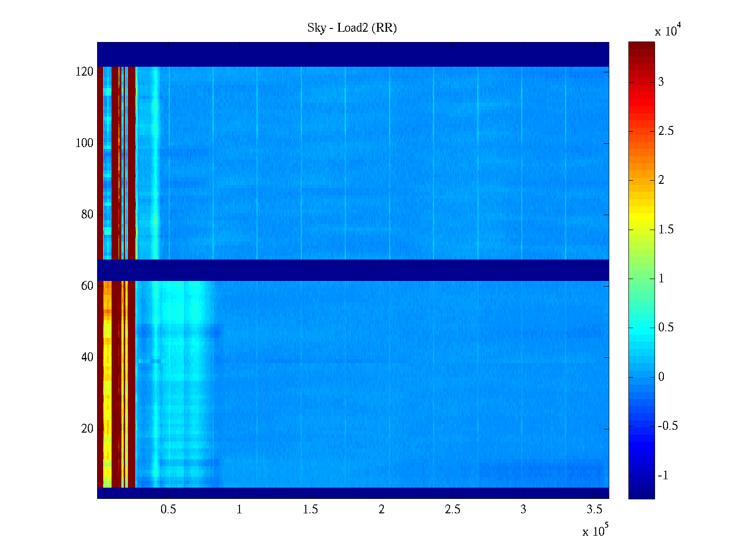747x560 pixels.
Task: Click the colorbar tick label -0.5
Action: [x=668, y=426]
